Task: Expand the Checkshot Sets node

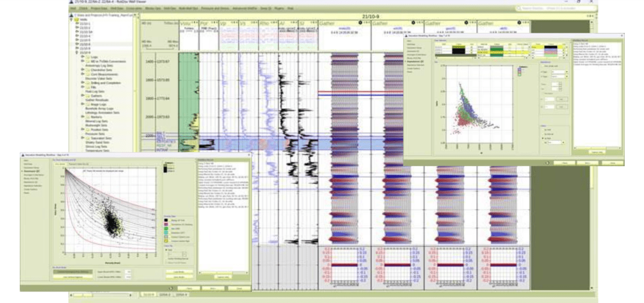Action: (83, 70)
